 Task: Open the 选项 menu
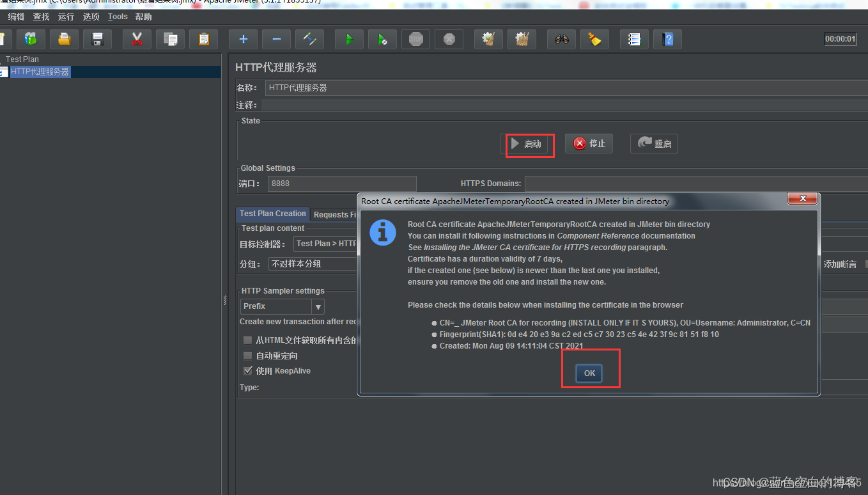(x=91, y=17)
